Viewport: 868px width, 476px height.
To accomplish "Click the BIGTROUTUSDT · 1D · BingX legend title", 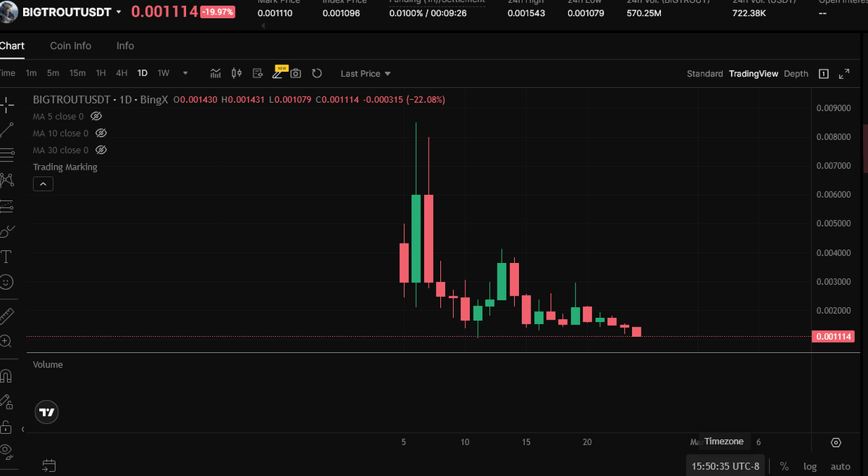I will 100,100.
